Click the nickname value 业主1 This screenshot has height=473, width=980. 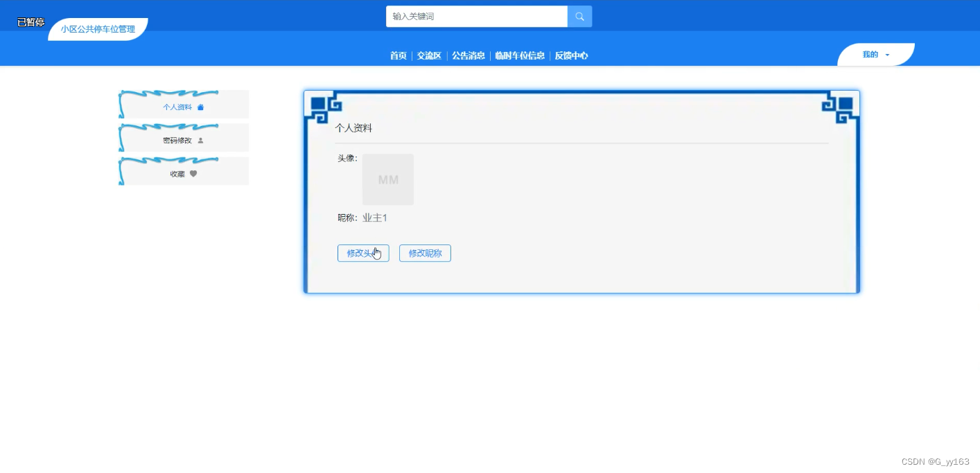(375, 218)
